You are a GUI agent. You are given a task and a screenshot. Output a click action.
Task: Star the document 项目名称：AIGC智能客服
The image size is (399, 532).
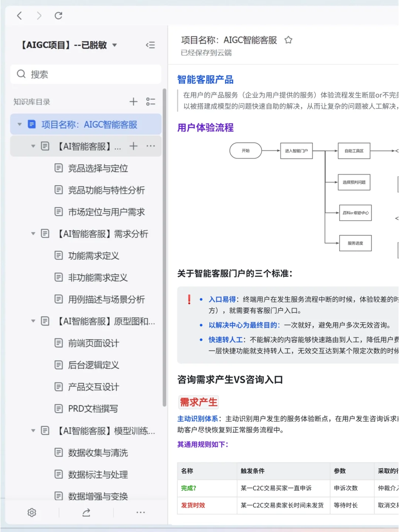point(288,40)
